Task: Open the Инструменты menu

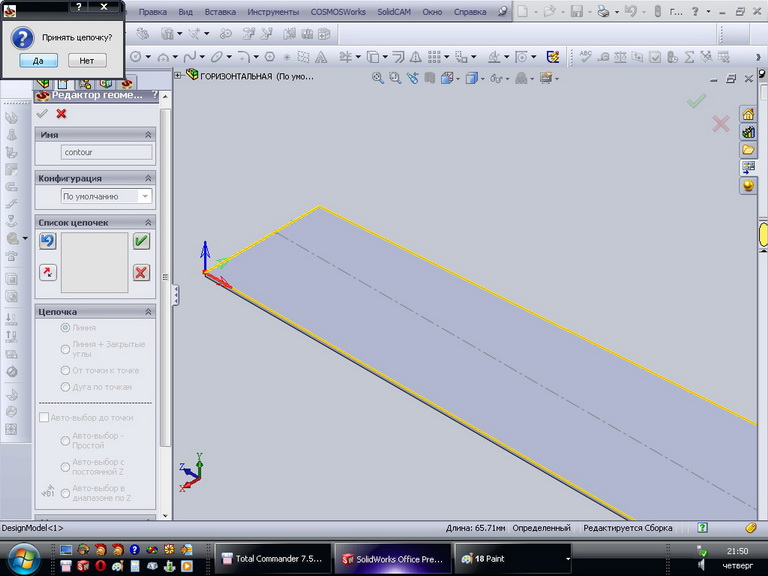Action: (x=273, y=12)
